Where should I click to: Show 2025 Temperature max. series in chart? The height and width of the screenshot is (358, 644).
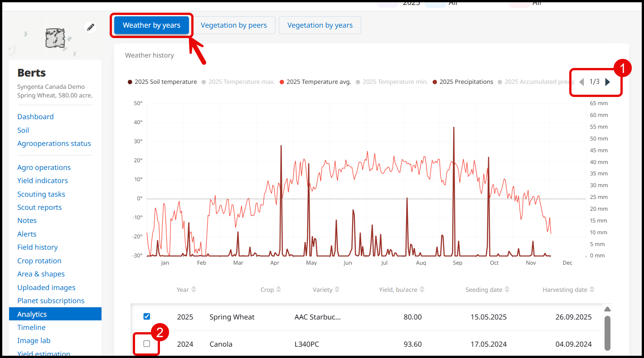click(238, 82)
